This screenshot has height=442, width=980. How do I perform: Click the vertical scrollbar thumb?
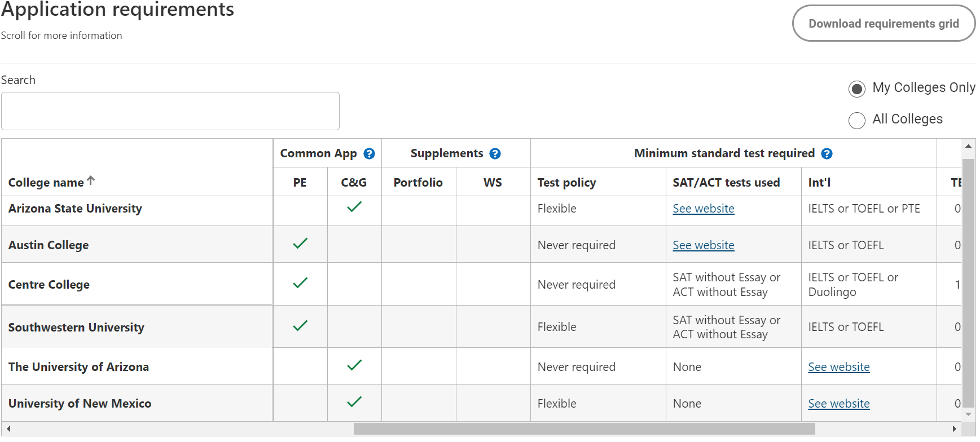[x=968, y=282]
